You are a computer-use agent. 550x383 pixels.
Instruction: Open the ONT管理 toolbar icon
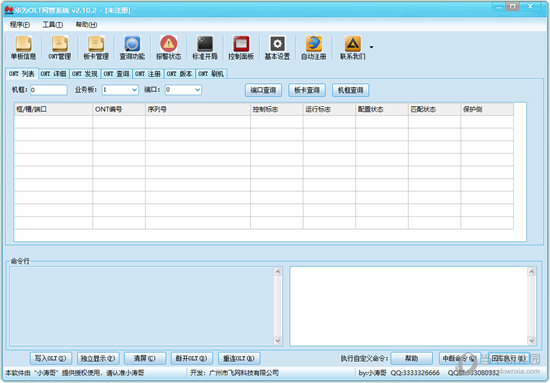point(60,48)
